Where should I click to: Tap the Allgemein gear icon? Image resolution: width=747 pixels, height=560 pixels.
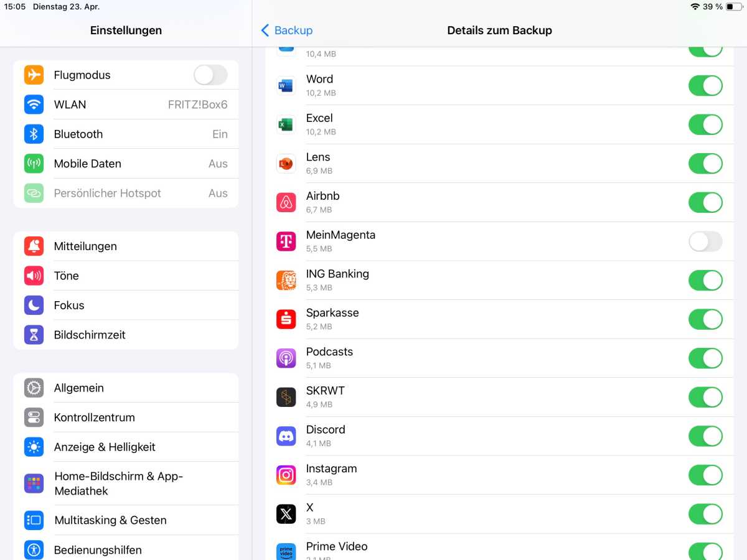(34, 388)
